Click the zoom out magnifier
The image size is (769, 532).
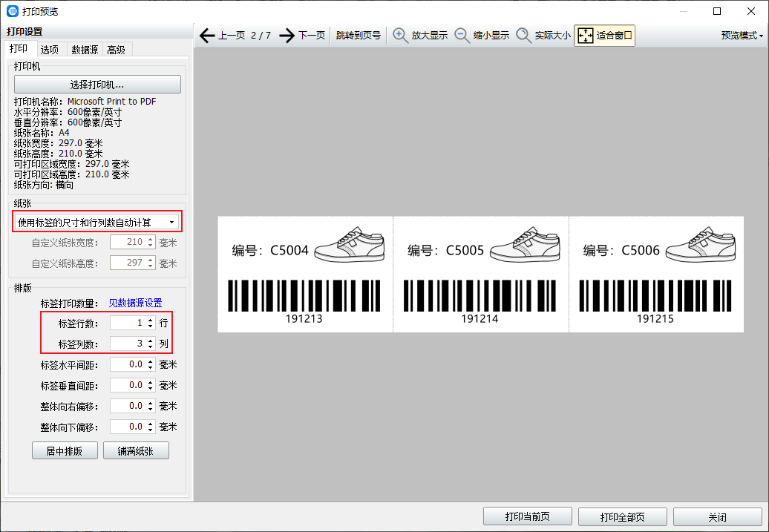coord(462,36)
